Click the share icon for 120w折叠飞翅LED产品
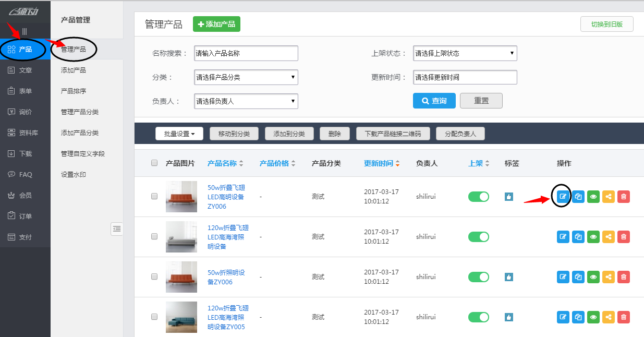 click(x=608, y=237)
